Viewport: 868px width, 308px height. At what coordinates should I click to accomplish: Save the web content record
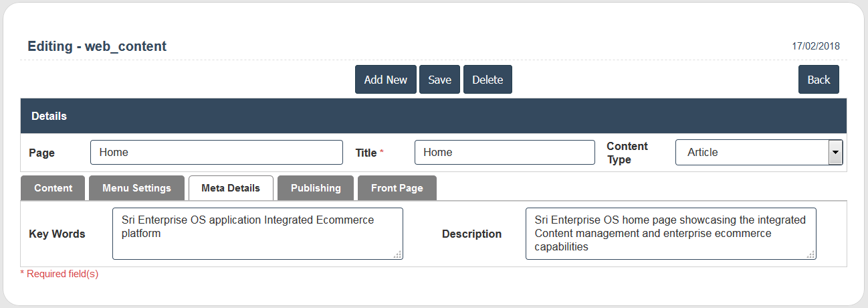(439, 80)
